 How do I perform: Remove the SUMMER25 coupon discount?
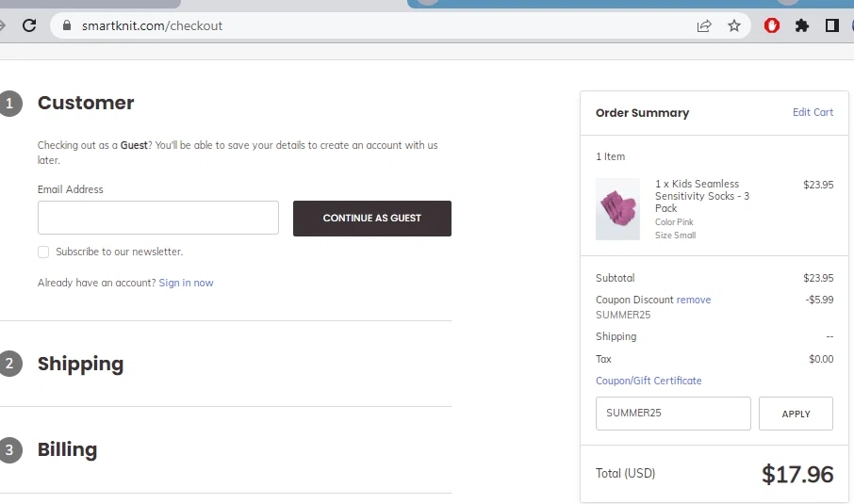[x=694, y=300]
